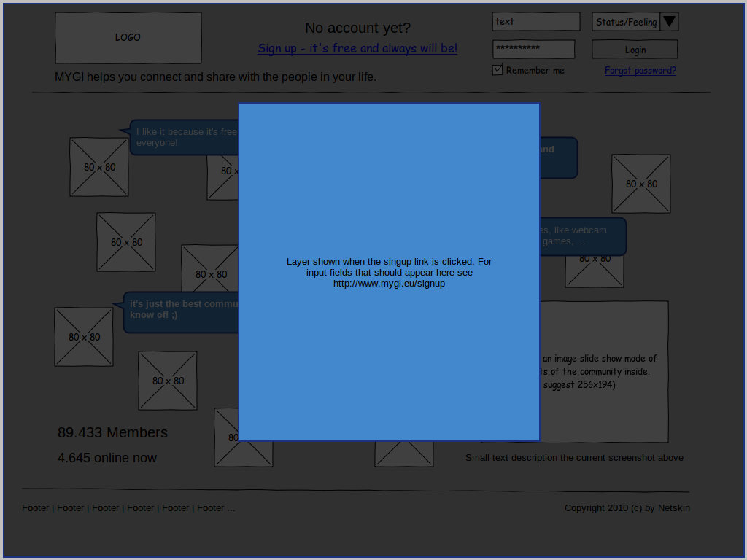Click the Footer links row
The width and height of the screenshot is (747, 560).
point(128,508)
